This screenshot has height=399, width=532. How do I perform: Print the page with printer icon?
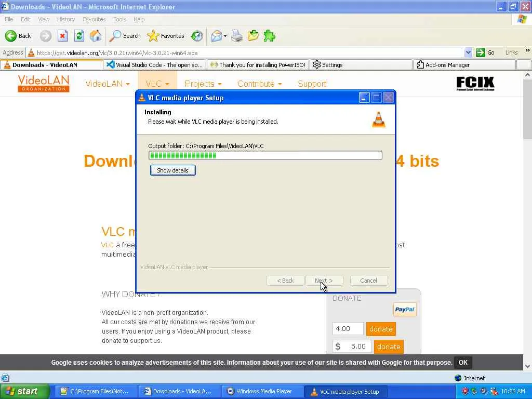(x=237, y=36)
